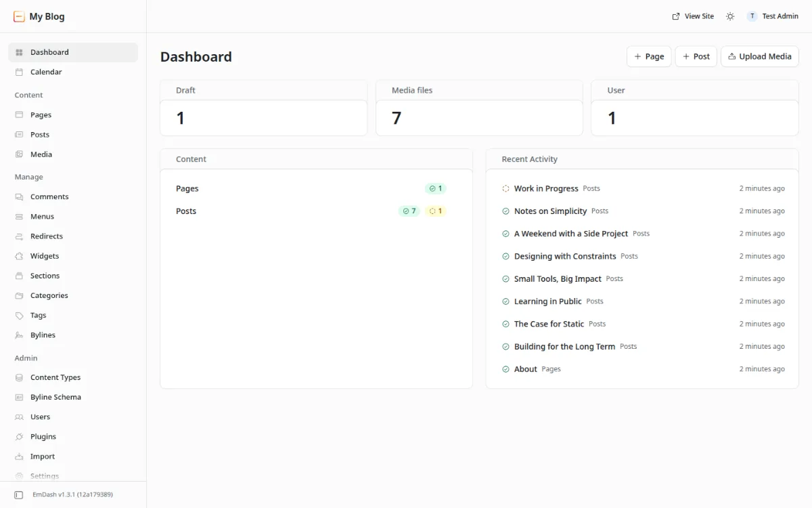Go to Calendar in the sidebar

coord(73,72)
